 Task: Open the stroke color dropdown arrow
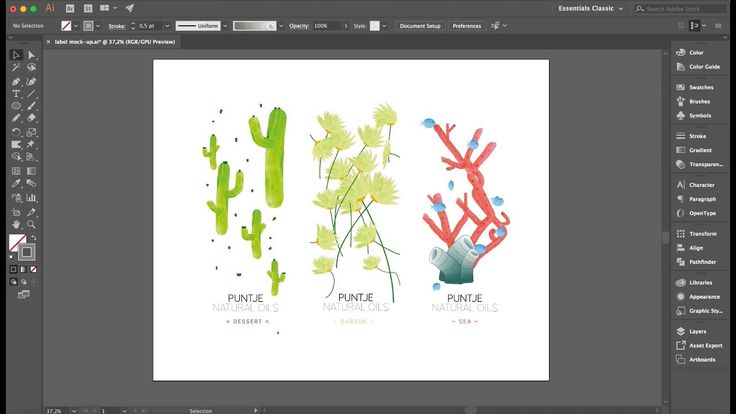tap(98, 26)
